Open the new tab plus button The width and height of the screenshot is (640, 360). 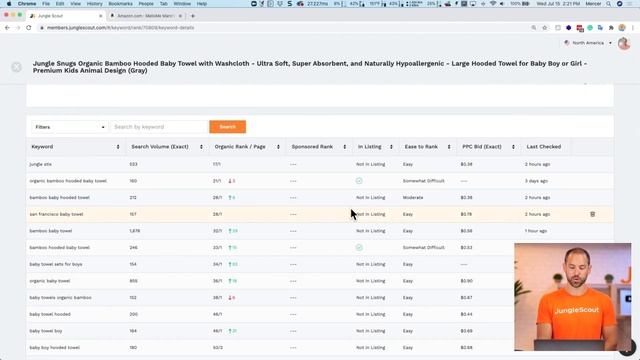pos(193,16)
